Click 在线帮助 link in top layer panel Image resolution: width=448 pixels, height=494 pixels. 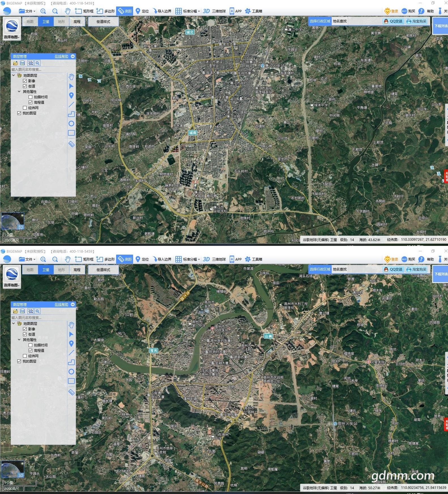[61, 56]
